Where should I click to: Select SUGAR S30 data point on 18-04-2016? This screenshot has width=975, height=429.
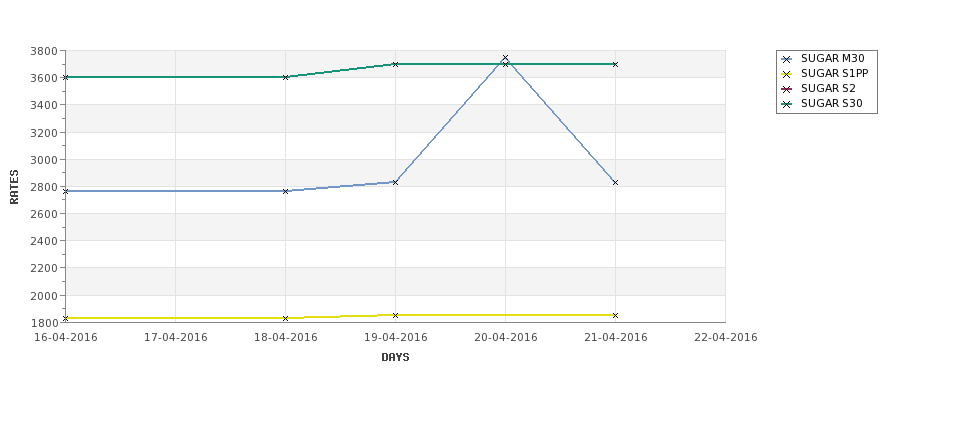coord(285,77)
